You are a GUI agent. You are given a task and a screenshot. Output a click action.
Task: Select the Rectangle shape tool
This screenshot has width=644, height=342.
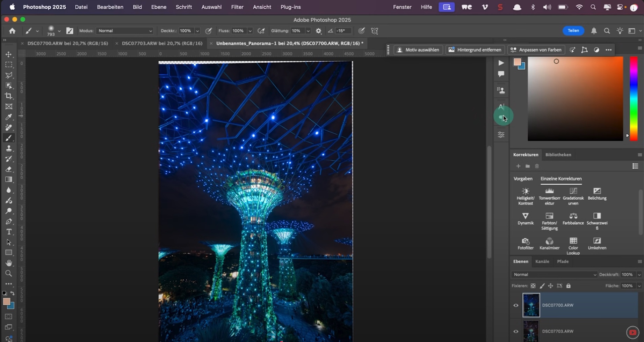tap(9, 252)
